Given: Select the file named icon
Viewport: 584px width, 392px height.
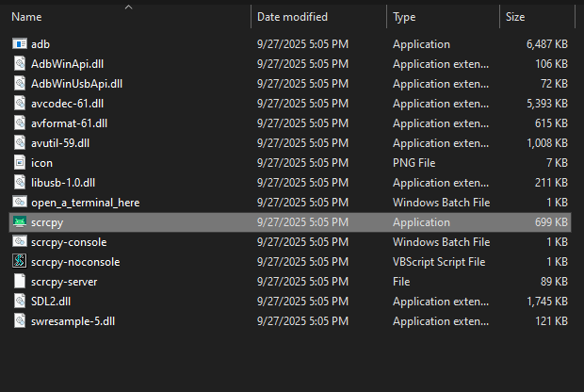Looking at the screenshot, I should click(41, 163).
